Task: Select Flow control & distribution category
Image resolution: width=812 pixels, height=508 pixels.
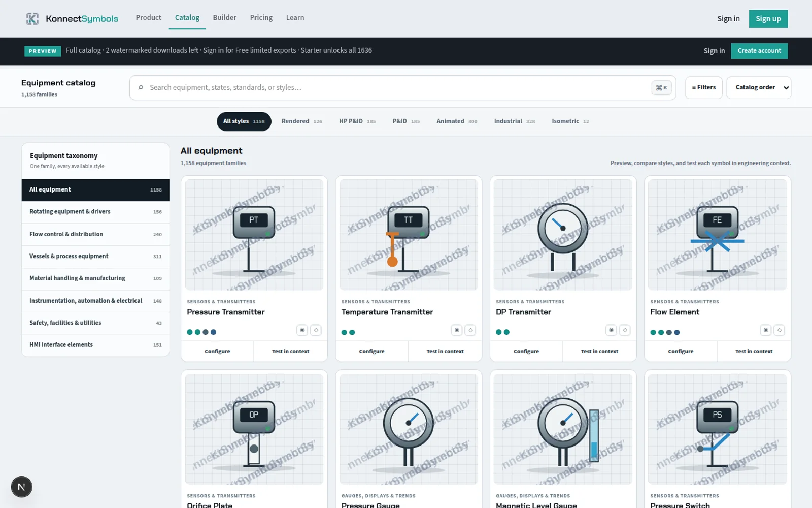Action: (x=95, y=234)
